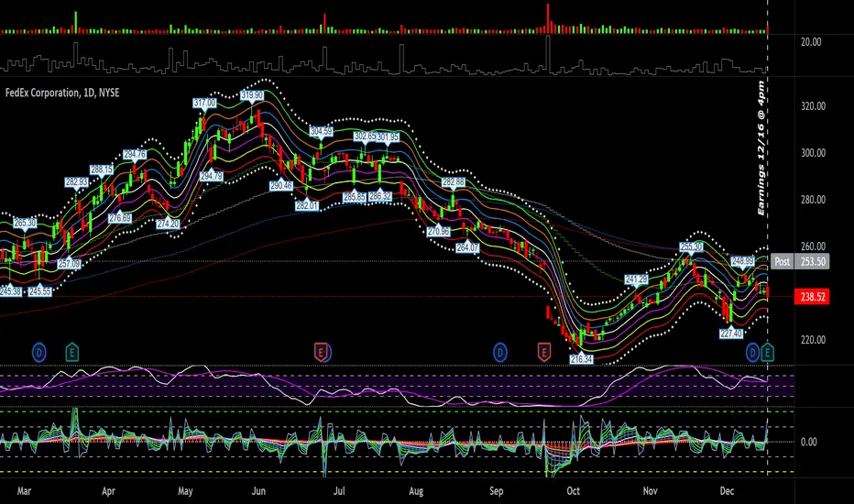This screenshot has height=504, width=854.
Task: Open the dividend D marker in early September
Action: [x=500, y=353]
